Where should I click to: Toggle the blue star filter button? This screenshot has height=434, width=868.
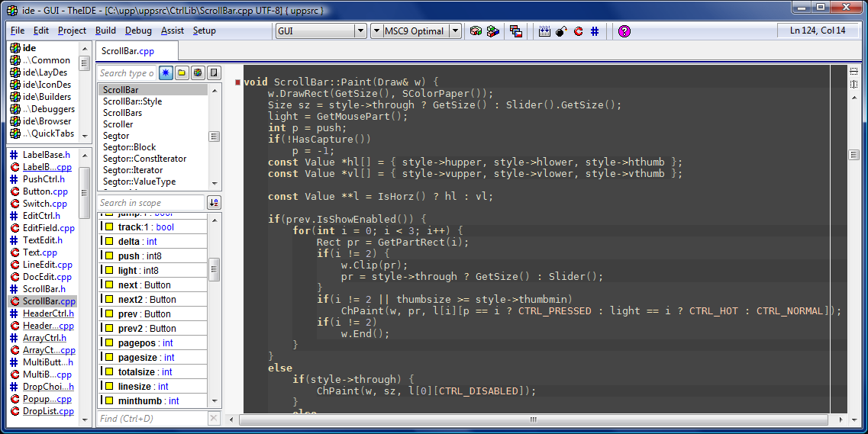[x=166, y=73]
